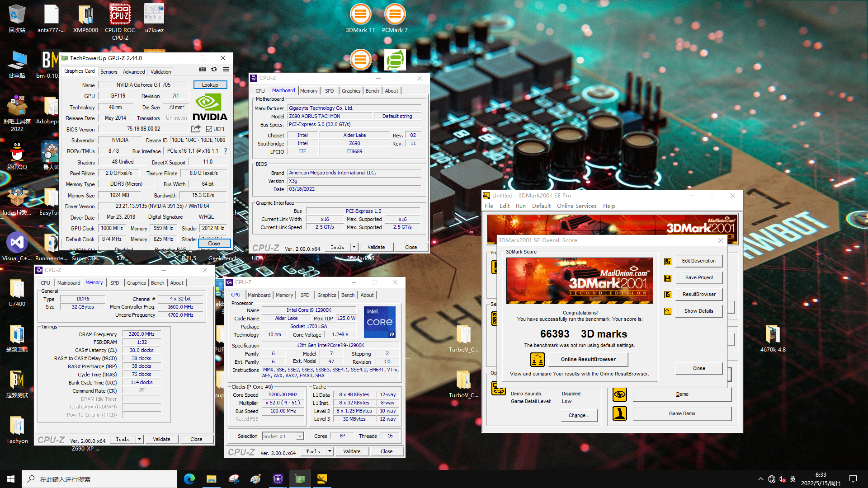Open Microsoft Edge from the taskbar

tap(189, 479)
